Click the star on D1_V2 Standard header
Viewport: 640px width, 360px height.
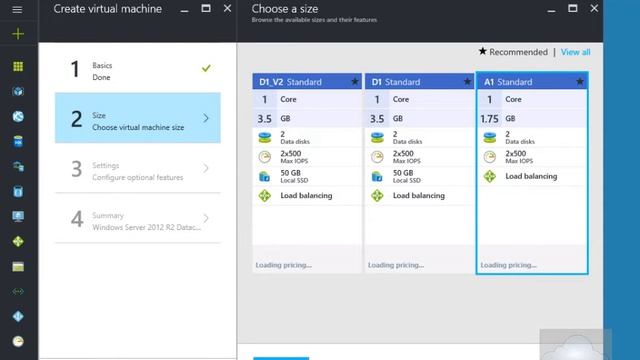(355, 82)
